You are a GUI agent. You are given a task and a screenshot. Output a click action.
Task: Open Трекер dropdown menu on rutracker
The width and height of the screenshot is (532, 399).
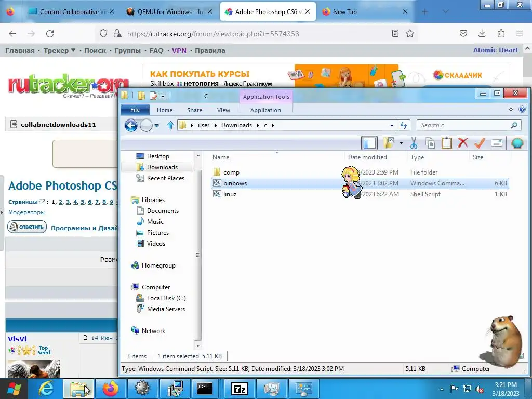click(x=59, y=50)
